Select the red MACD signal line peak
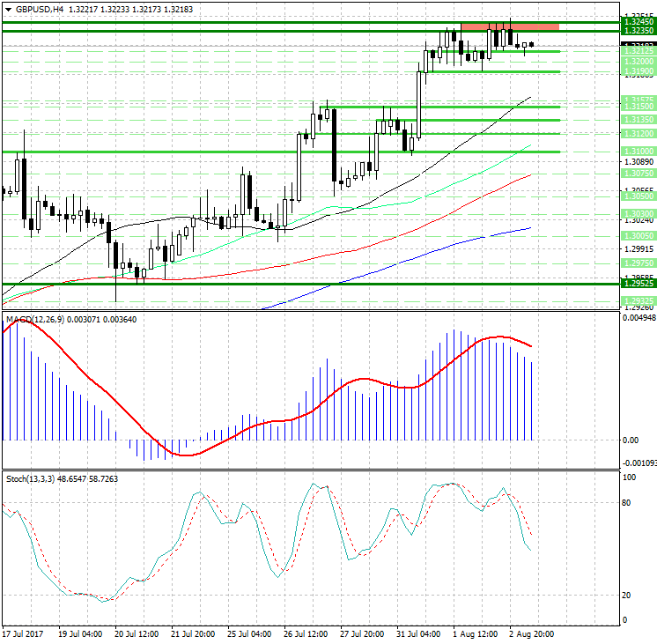Image resolution: width=657 pixels, height=644 pixels. tap(498, 337)
